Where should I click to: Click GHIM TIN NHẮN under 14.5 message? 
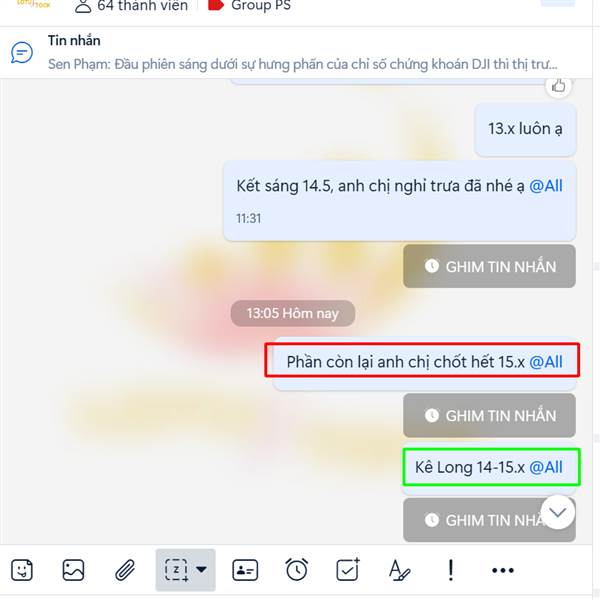(x=489, y=266)
